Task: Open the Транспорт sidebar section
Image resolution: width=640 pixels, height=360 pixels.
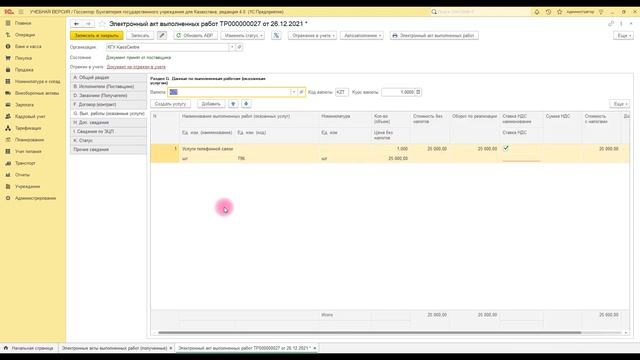Action: click(x=25, y=163)
